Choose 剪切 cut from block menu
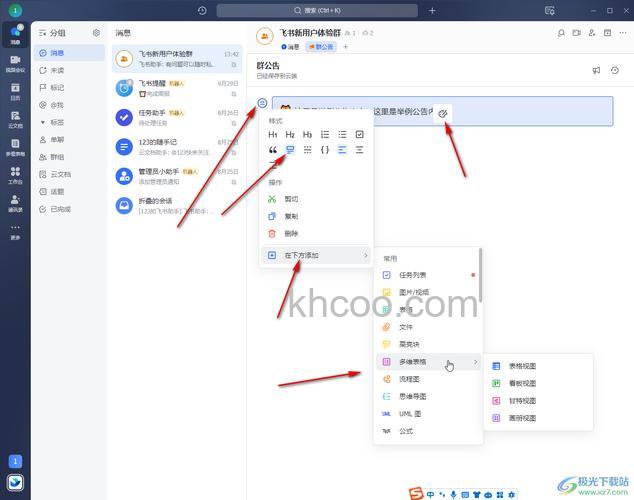Viewport: 634px width, 500px height. (x=315, y=199)
